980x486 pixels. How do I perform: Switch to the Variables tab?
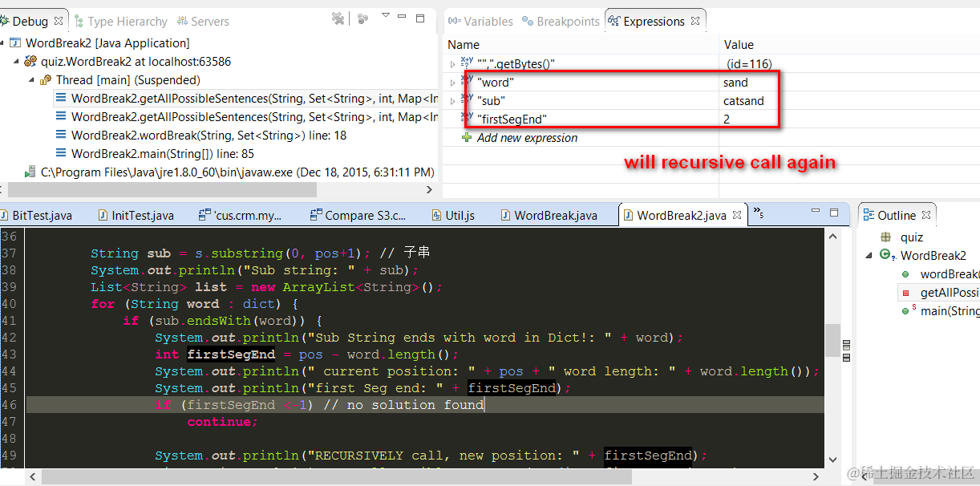(x=479, y=22)
